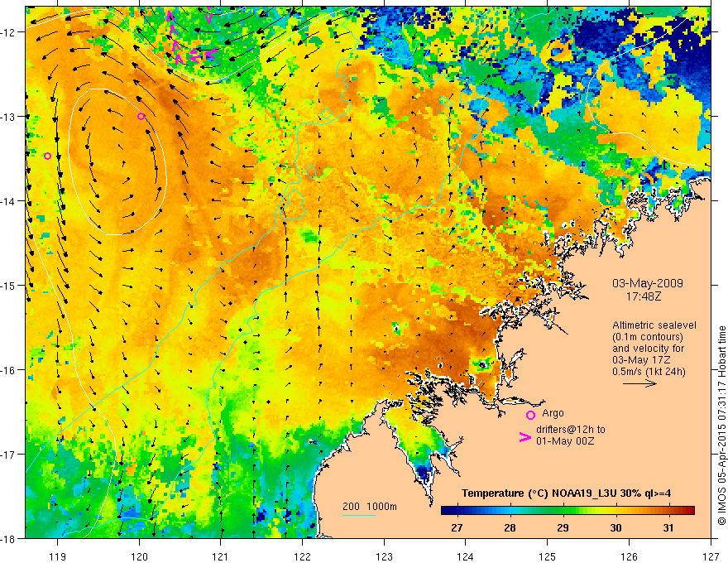Image resolution: width=728 pixels, height=563 pixels.
Task: Click the '01-May 00Z' legend text
Action: [x=565, y=441]
